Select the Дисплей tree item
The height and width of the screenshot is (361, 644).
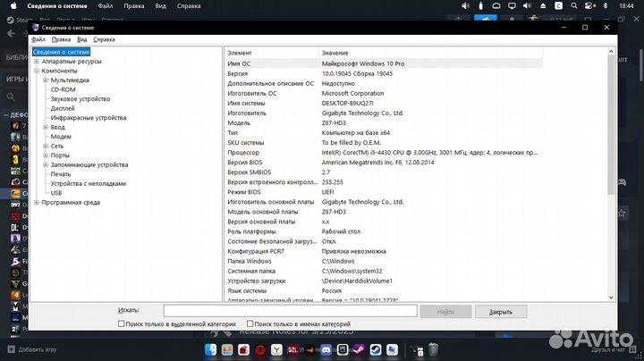63,108
